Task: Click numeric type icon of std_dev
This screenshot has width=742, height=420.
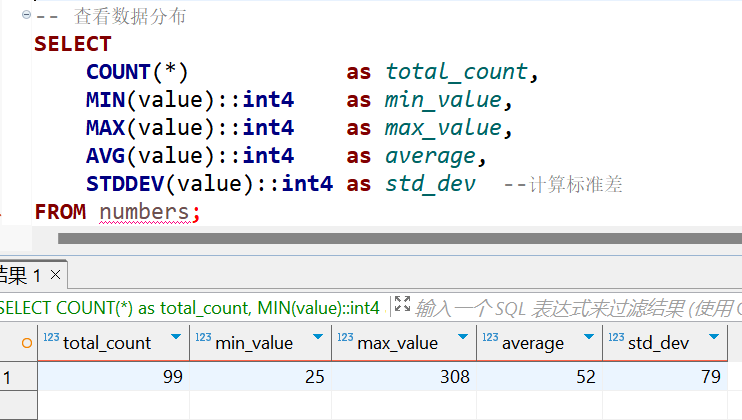Action: coord(616,337)
